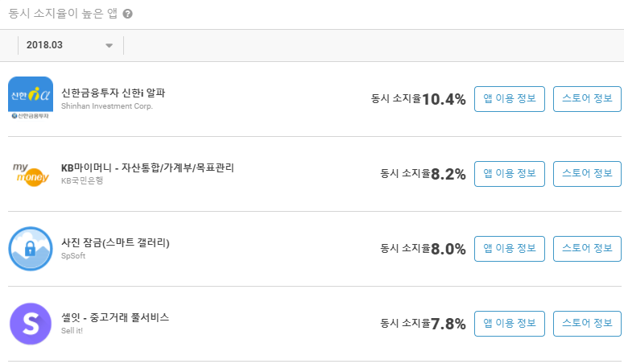Click the 신한금융투자 신한i 알파 title
The width and height of the screenshot is (624, 364).
[x=113, y=93]
